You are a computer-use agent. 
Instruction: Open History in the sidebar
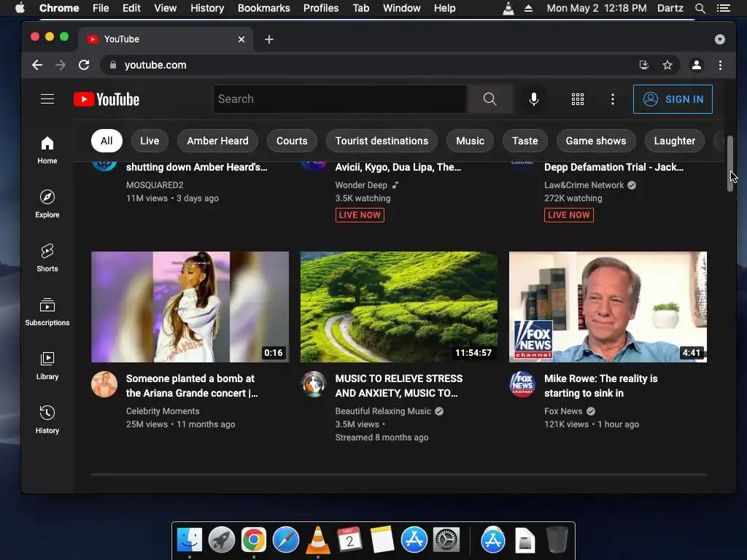pos(47,419)
